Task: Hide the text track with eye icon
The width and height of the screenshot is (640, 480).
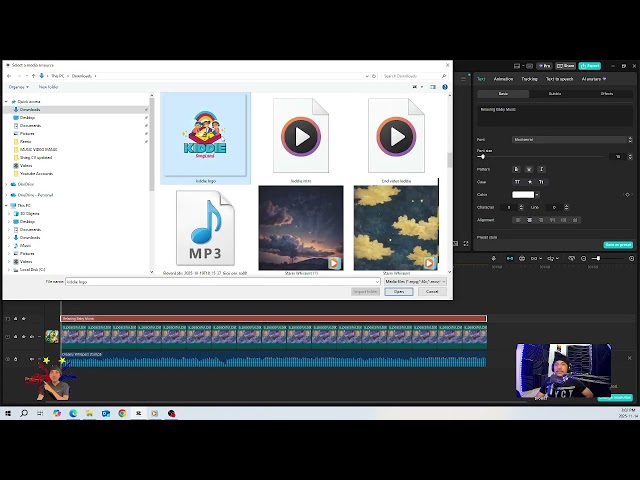Action: click(x=24, y=318)
